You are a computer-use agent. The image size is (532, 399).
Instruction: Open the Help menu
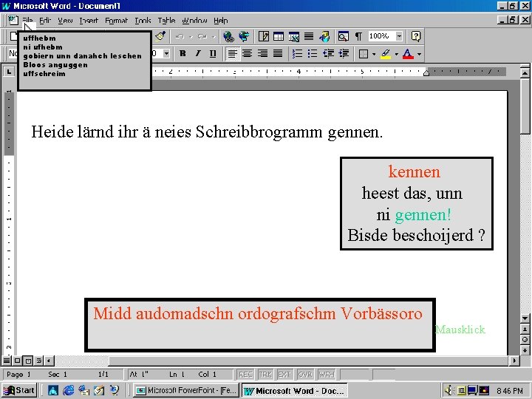pos(220,21)
